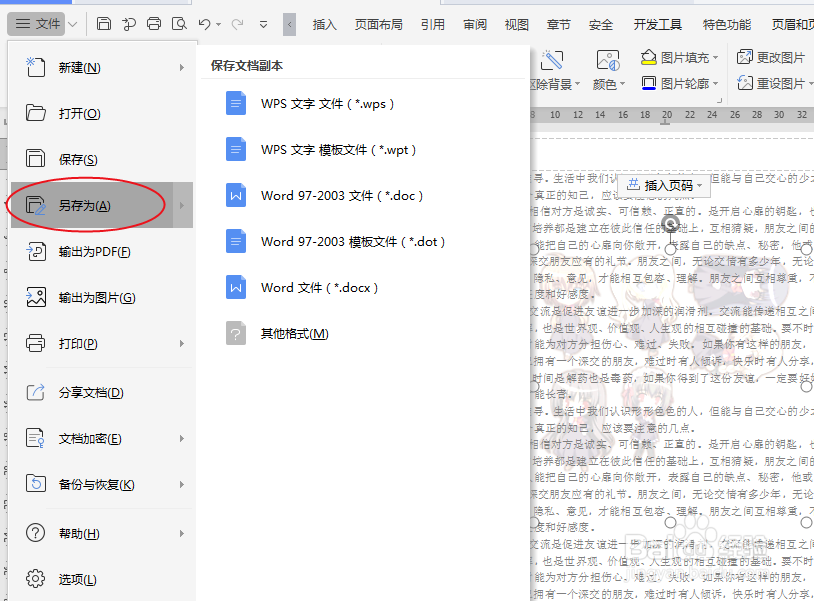Expand the 另存为(A) submenu arrow
The width and height of the screenshot is (814, 601).
pos(182,206)
